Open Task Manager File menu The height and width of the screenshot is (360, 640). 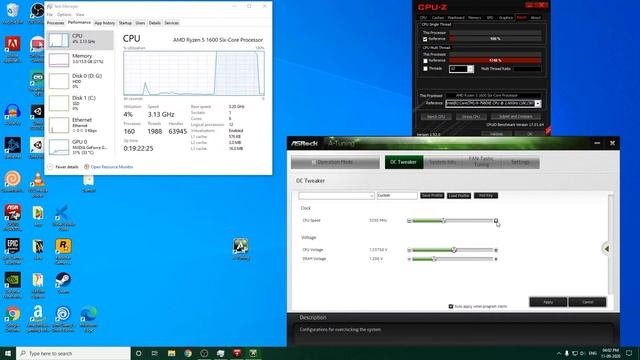click(x=50, y=15)
